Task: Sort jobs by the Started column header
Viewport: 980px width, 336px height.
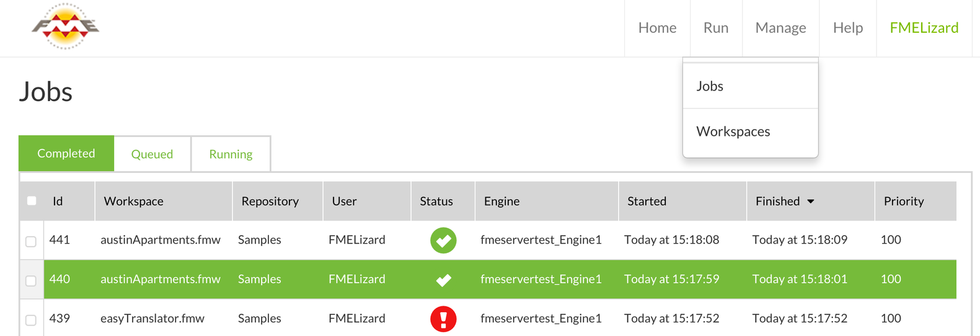Action: tap(647, 201)
